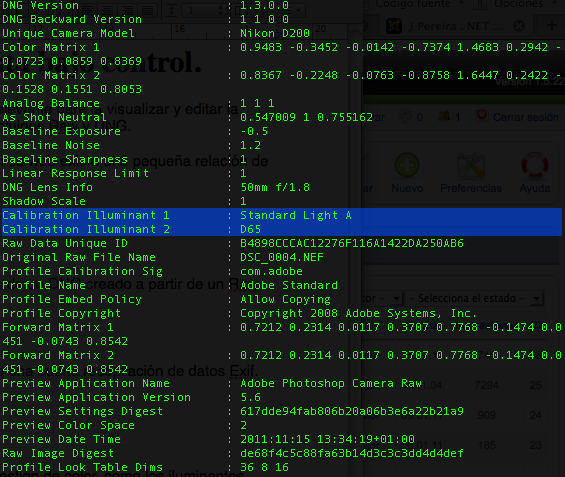Click the raw data unique ID hash 'B4898CCCAC...'
This screenshot has height=477, width=565.
tap(352, 243)
